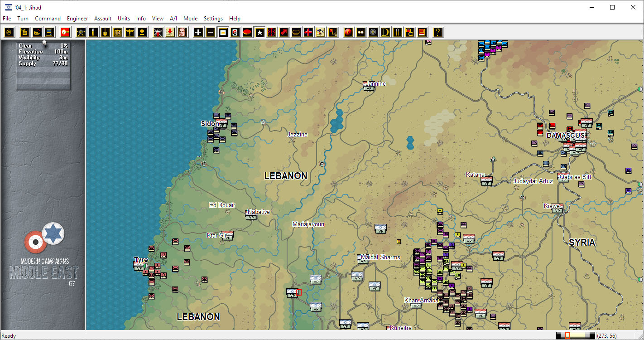Toggle the red oval marker button
644x340 pixels.
pos(247,32)
